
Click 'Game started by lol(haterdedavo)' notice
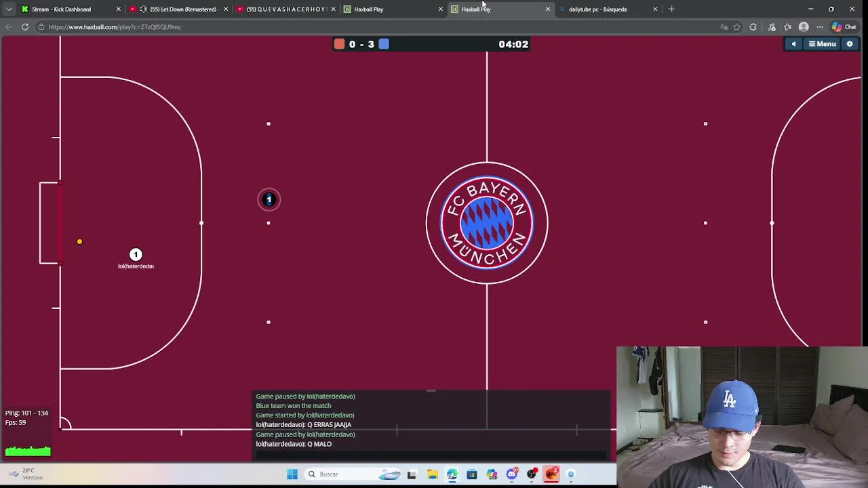305,415
